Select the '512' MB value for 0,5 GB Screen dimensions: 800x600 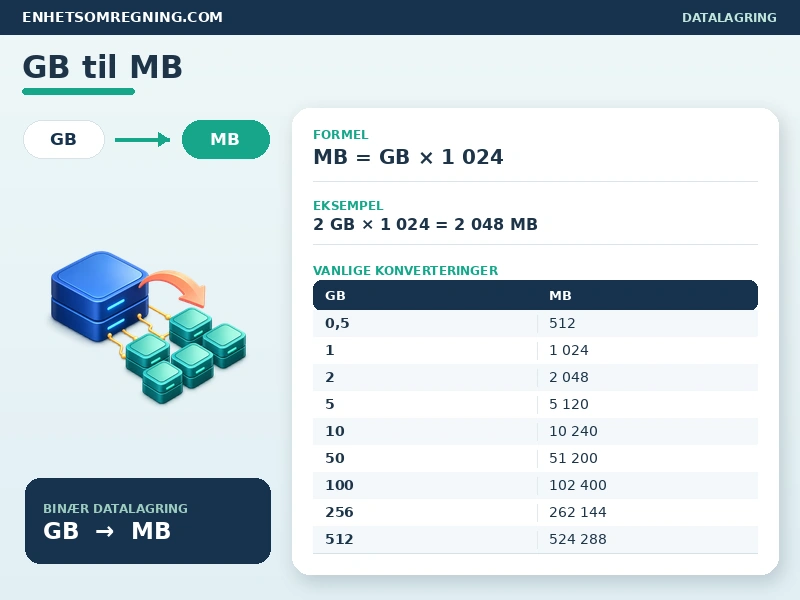coord(562,323)
